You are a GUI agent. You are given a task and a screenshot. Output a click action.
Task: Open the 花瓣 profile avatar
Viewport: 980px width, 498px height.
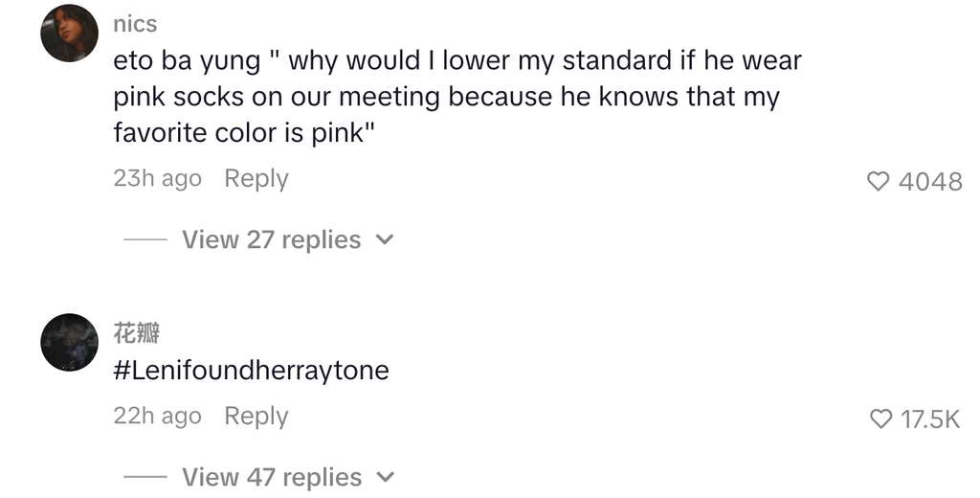pos(69,342)
